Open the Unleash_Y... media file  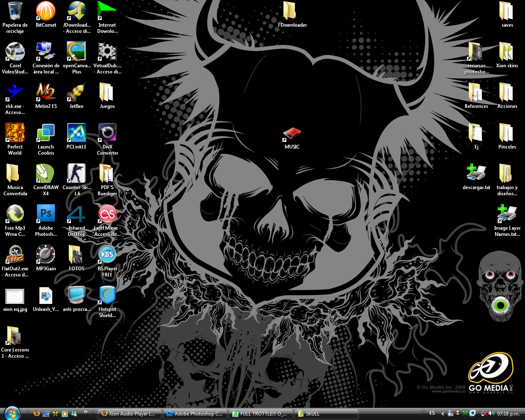[x=46, y=295]
